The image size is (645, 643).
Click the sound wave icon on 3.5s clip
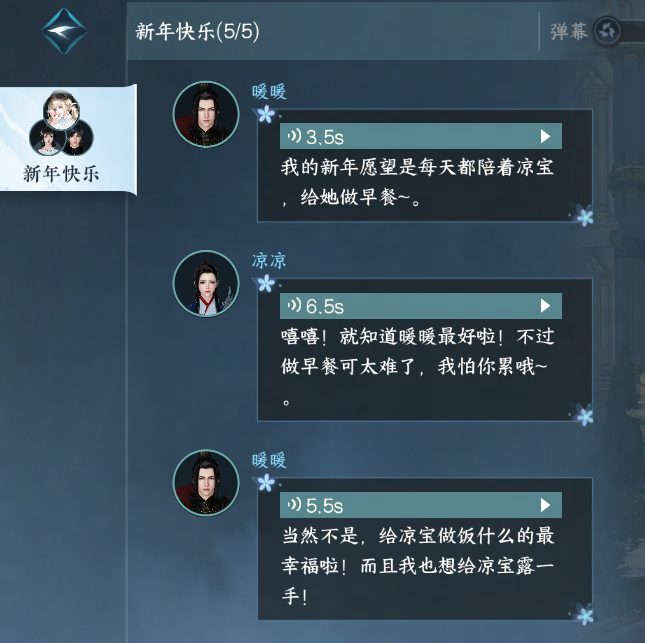tap(295, 135)
